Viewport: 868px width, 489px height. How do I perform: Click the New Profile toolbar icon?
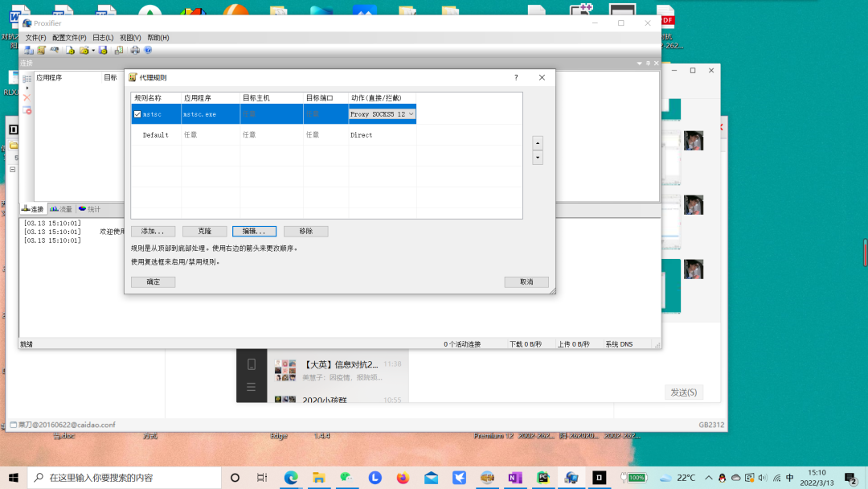pos(70,51)
